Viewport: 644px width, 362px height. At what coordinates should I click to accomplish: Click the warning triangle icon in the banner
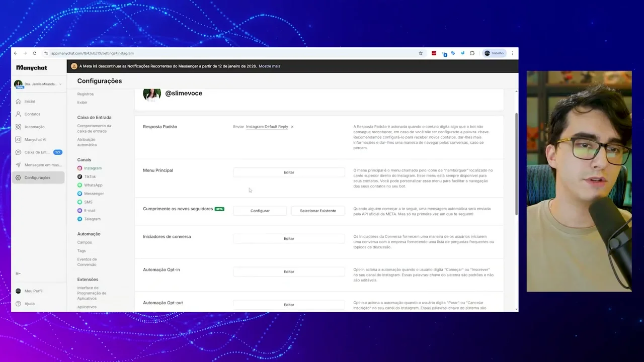point(74,66)
